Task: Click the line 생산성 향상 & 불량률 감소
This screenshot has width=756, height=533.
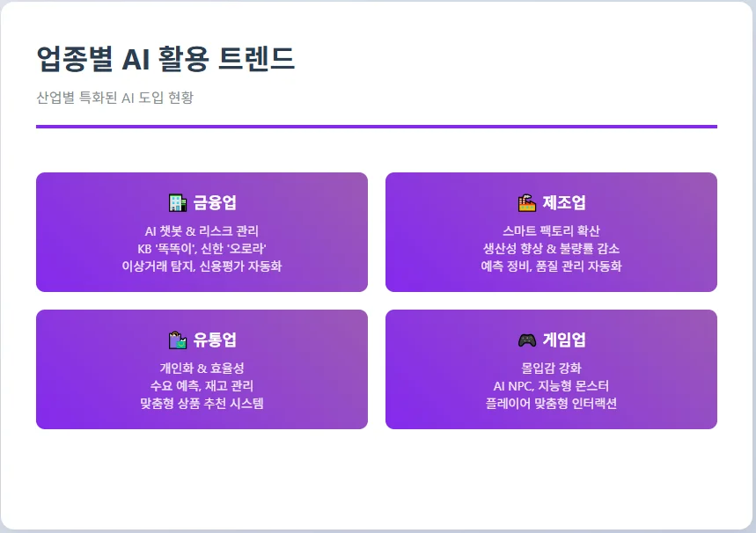Action: click(x=551, y=248)
